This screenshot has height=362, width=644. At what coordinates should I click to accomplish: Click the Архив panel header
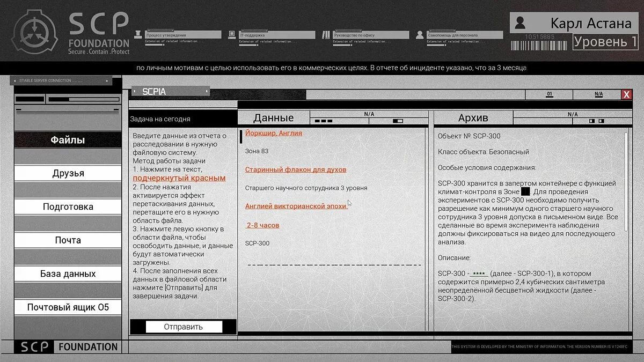coord(473,118)
